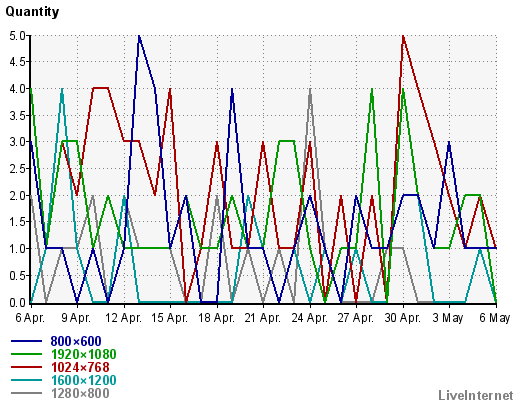520x405 pixels.
Task: Click the 0.0 y-axis value
Action: (18, 302)
